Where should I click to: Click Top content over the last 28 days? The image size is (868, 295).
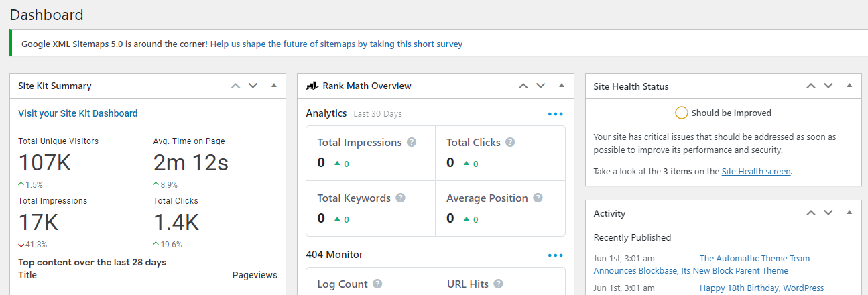coord(92,262)
